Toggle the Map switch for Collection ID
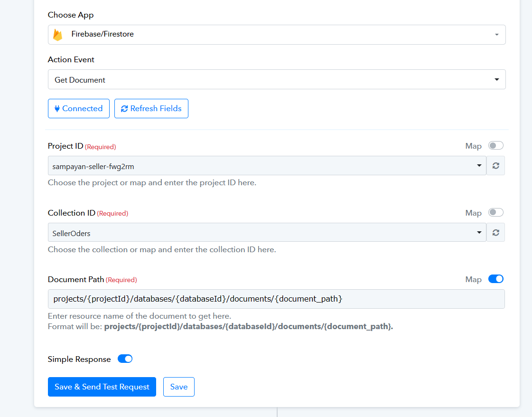 496,213
